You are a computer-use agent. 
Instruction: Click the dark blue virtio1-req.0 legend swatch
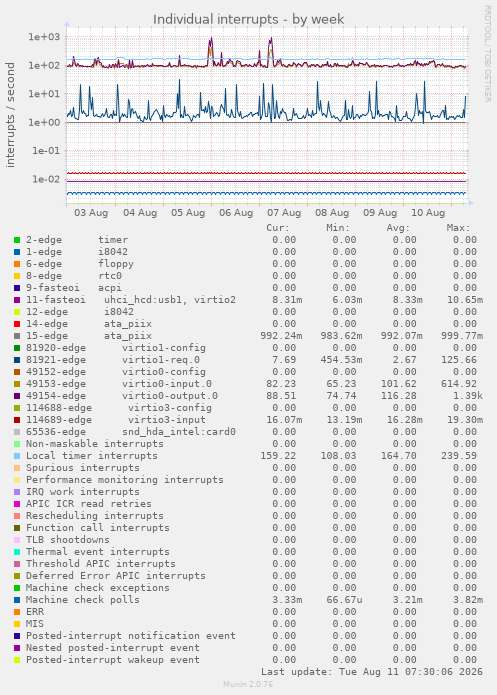(x=17, y=360)
